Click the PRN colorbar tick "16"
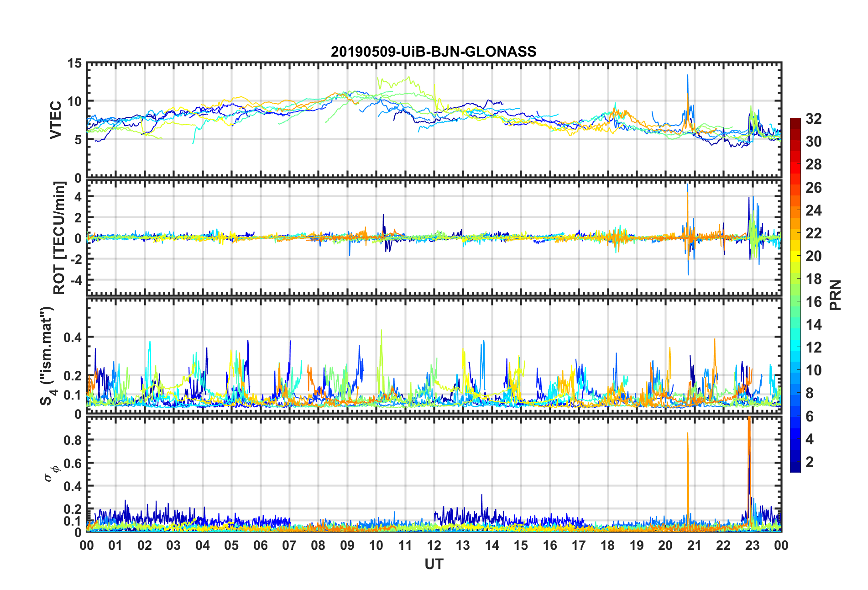The width and height of the screenshot is (868, 590). click(x=813, y=301)
